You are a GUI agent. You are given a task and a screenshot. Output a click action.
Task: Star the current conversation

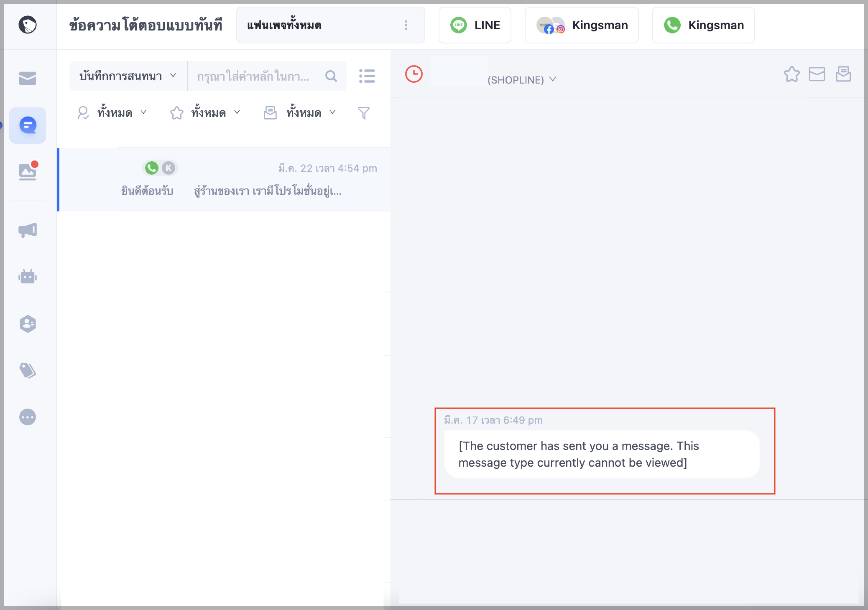pyautogui.click(x=791, y=74)
